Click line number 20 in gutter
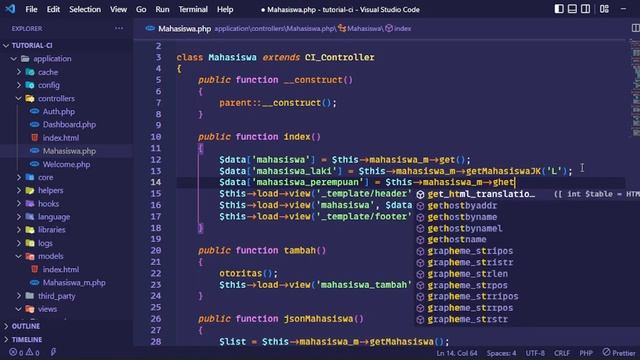The width and height of the screenshot is (640, 360). pos(156,250)
